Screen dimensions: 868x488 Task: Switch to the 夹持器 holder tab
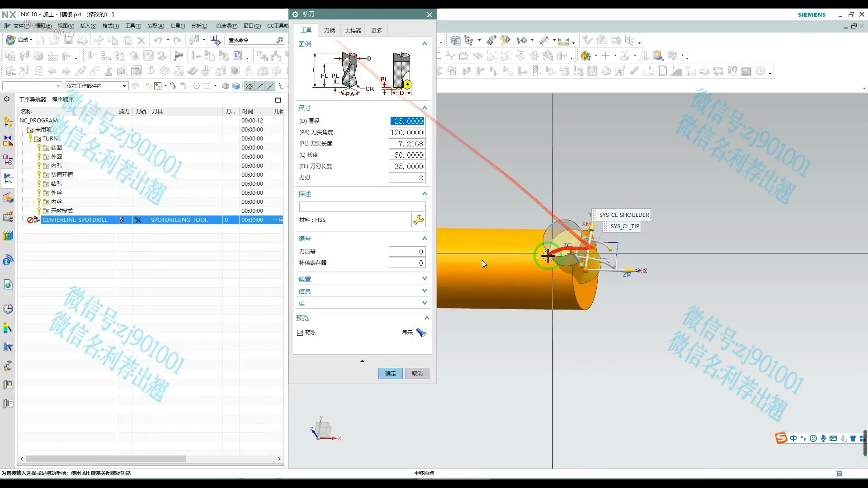[x=353, y=30]
